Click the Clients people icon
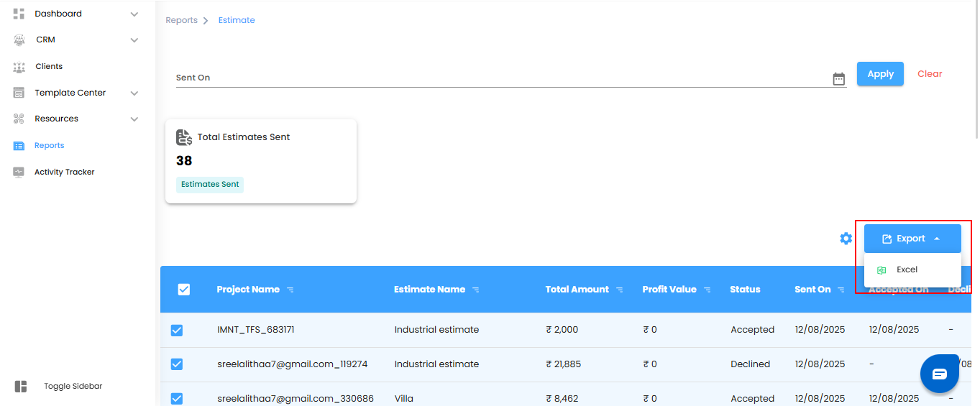This screenshot has width=980, height=406. pyautogui.click(x=19, y=67)
